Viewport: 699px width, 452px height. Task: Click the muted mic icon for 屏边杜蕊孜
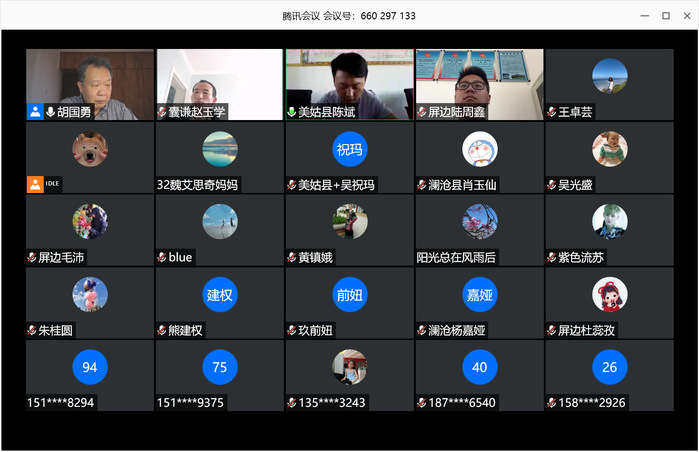pos(552,330)
